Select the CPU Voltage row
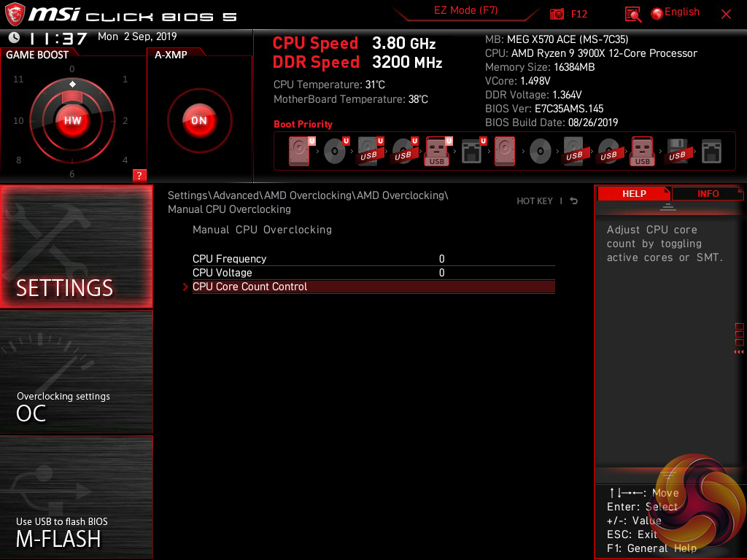Viewport: 747px width, 560px height. click(x=373, y=273)
